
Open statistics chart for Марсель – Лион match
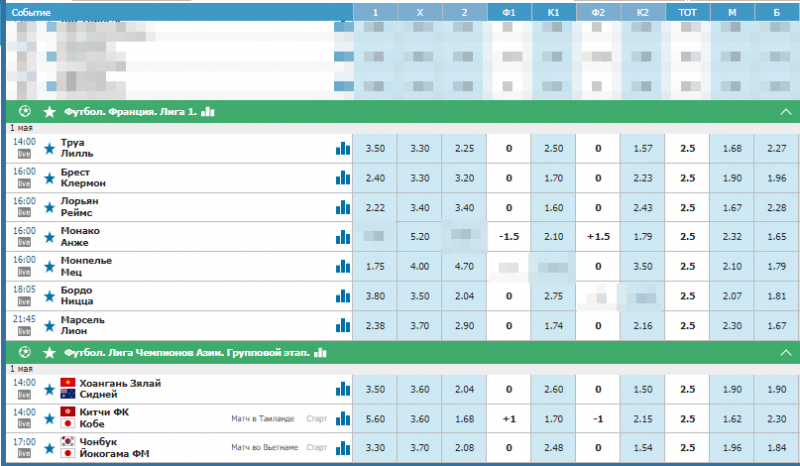[343, 326]
